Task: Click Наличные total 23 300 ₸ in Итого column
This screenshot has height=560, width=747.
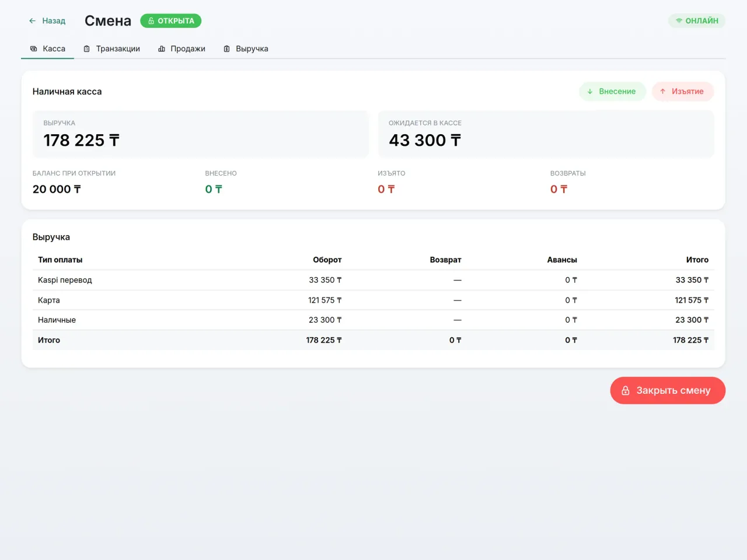Action: 692,320
